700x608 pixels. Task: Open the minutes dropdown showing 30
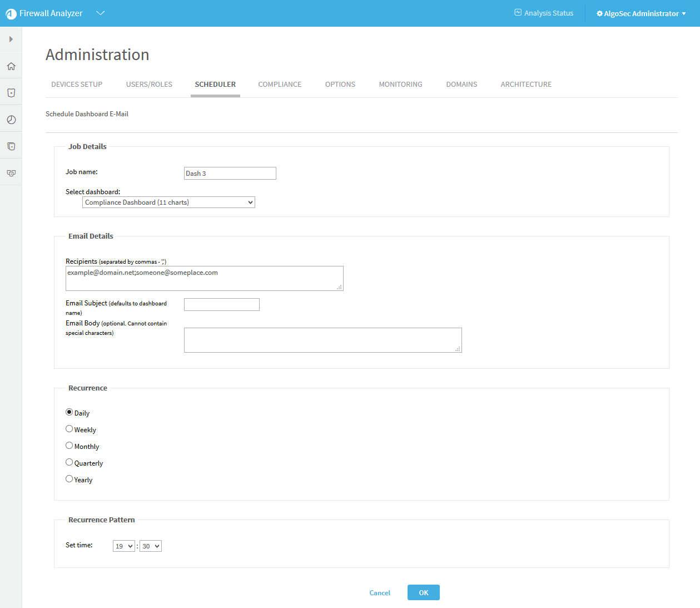click(x=150, y=546)
